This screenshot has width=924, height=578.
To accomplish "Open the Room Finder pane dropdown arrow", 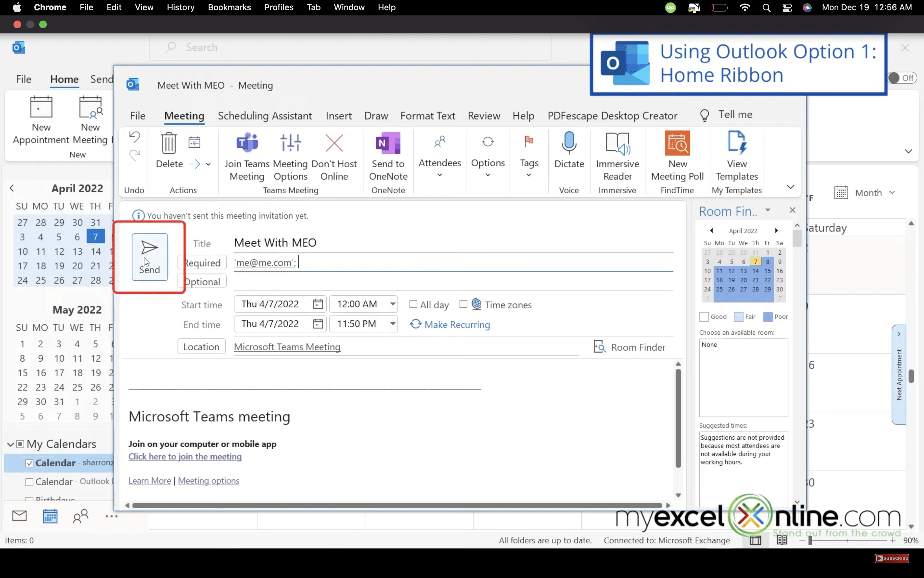I will [x=767, y=210].
